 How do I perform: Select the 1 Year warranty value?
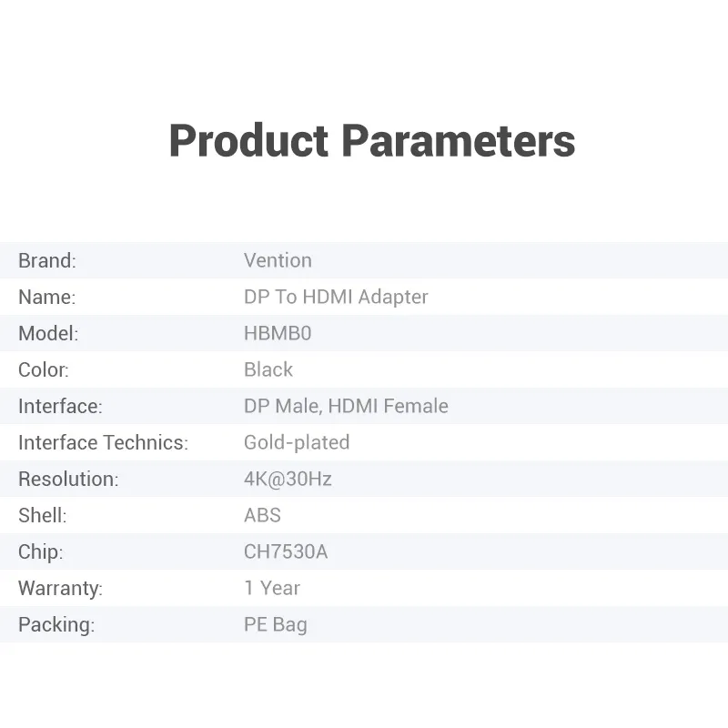(272, 588)
